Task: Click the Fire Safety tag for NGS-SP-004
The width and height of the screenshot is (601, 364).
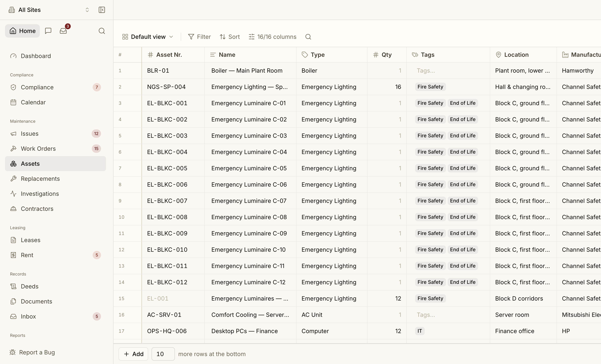Action: click(430, 87)
